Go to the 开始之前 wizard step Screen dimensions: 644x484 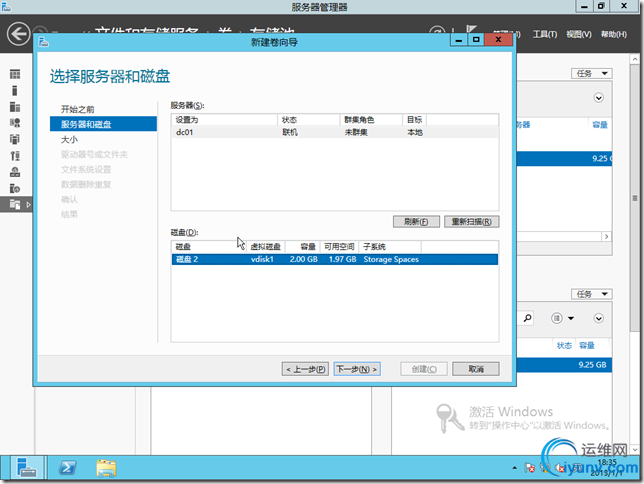[78, 109]
